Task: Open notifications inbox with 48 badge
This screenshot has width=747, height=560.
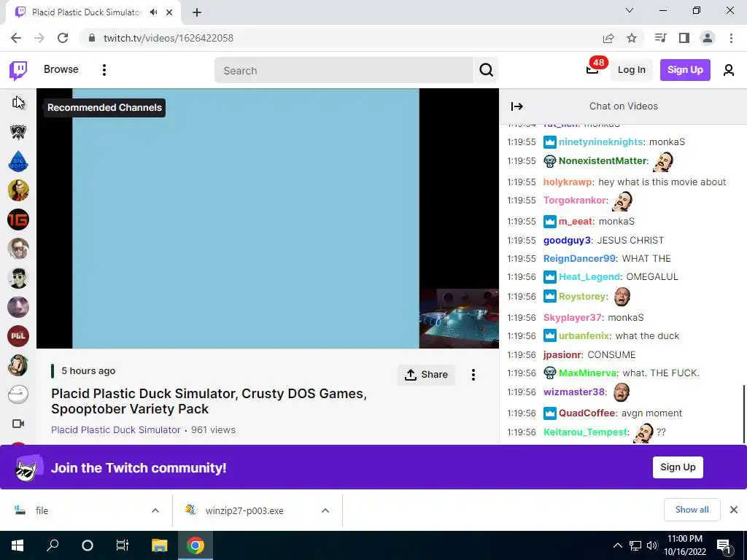Action: tap(592, 69)
